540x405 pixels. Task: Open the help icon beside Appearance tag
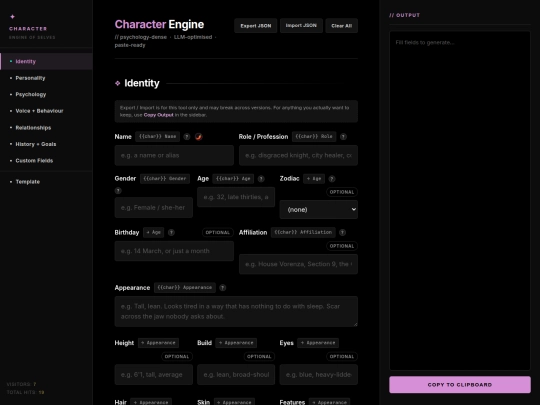click(223, 288)
